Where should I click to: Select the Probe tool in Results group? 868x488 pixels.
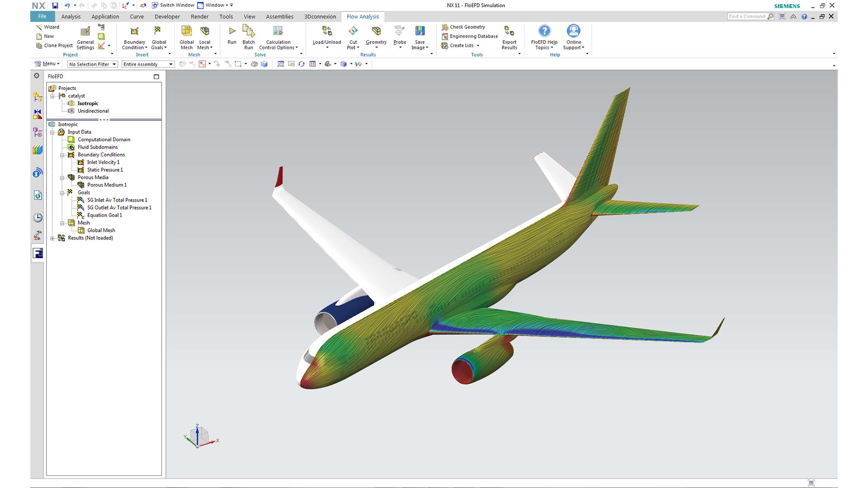tap(399, 36)
